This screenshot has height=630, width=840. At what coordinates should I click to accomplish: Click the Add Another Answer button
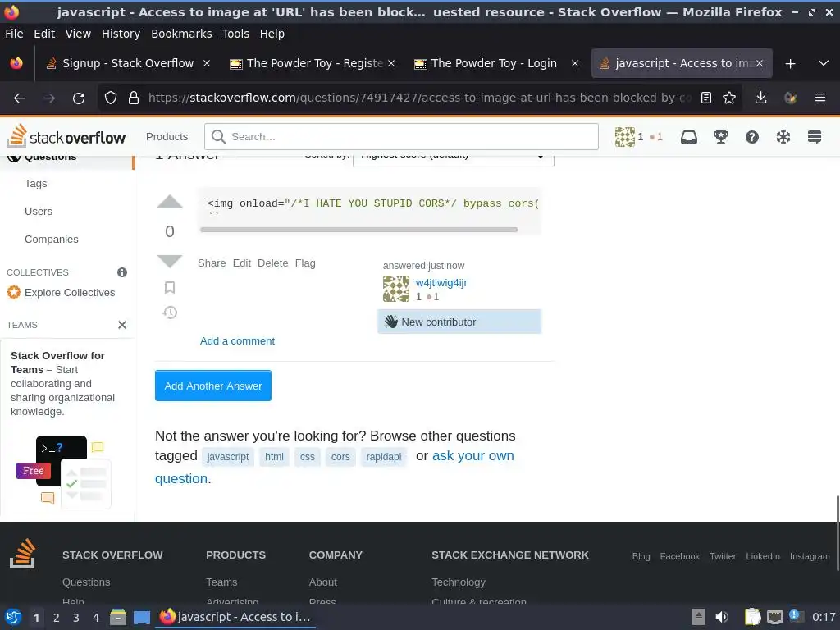point(213,386)
